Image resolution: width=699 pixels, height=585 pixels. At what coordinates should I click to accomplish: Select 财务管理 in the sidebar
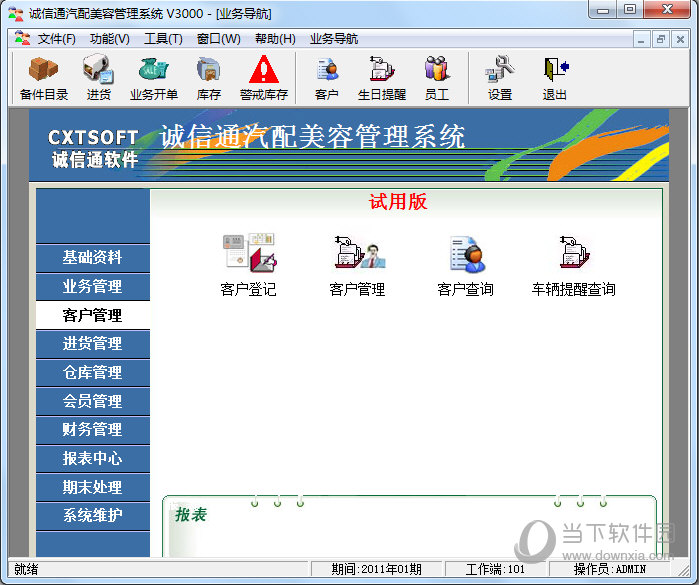tap(93, 430)
